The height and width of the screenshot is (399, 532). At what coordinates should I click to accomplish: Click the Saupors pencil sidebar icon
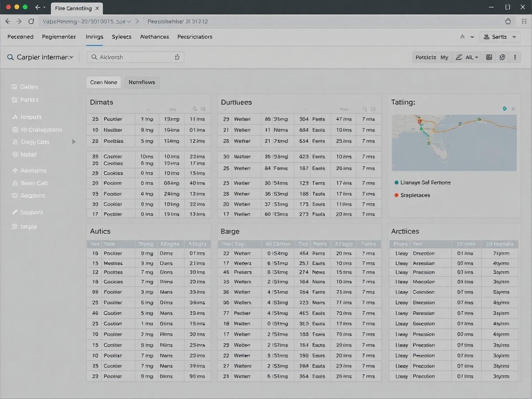tap(14, 212)
